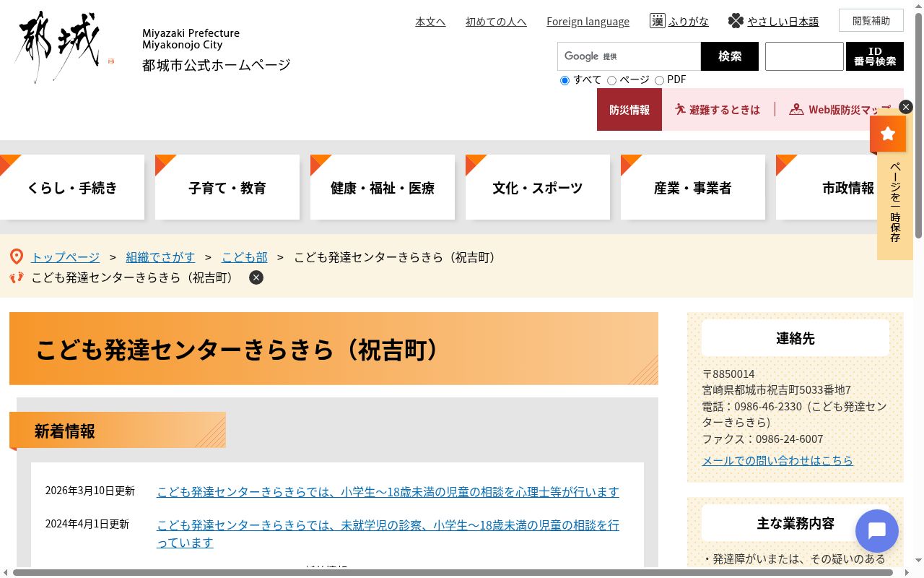
Task: Toggle furigana with the 漢 icon
Action: pos(657,21)
